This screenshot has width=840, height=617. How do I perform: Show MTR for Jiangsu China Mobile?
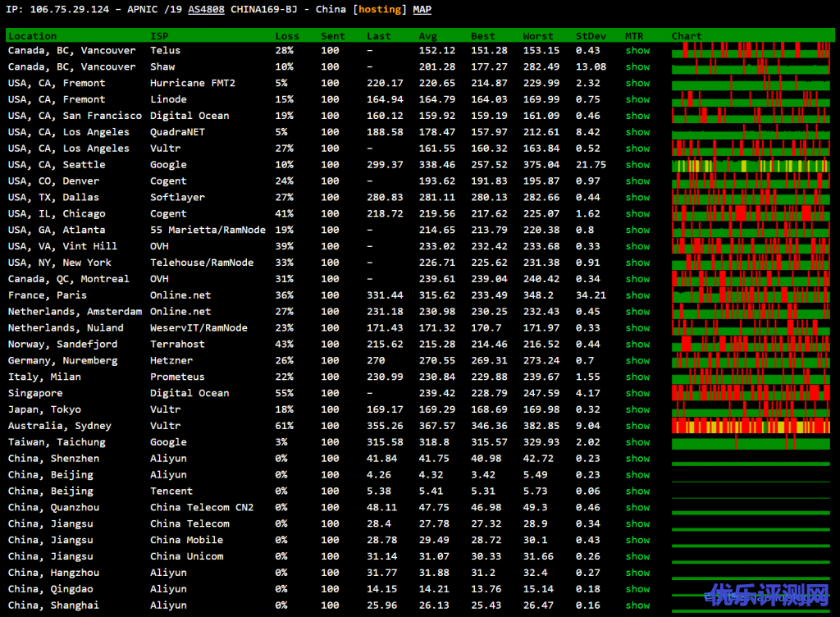click(637, 540)
